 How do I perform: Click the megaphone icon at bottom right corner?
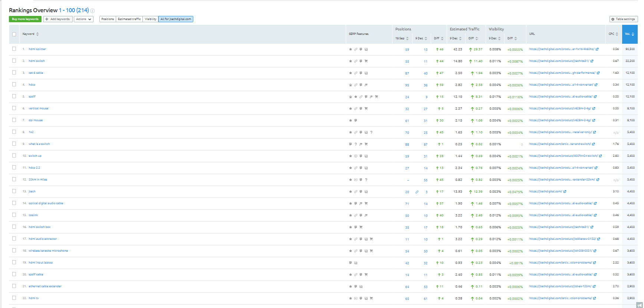click(640, 305)
